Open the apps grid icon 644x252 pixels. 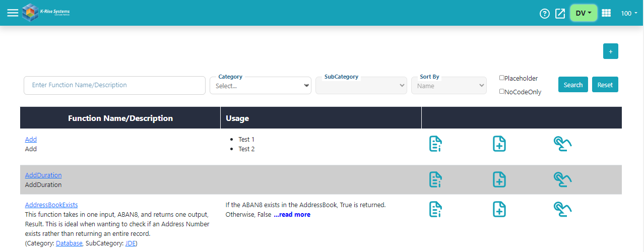point(606,13)
